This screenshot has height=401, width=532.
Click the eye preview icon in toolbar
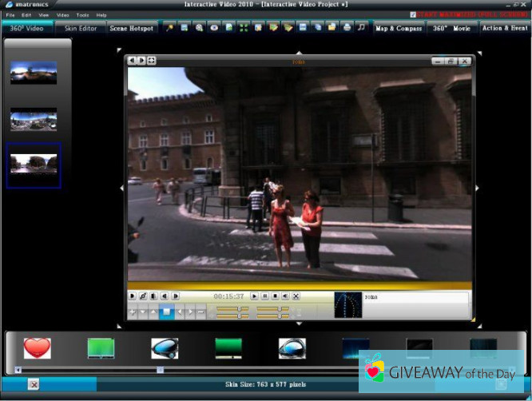214,28
